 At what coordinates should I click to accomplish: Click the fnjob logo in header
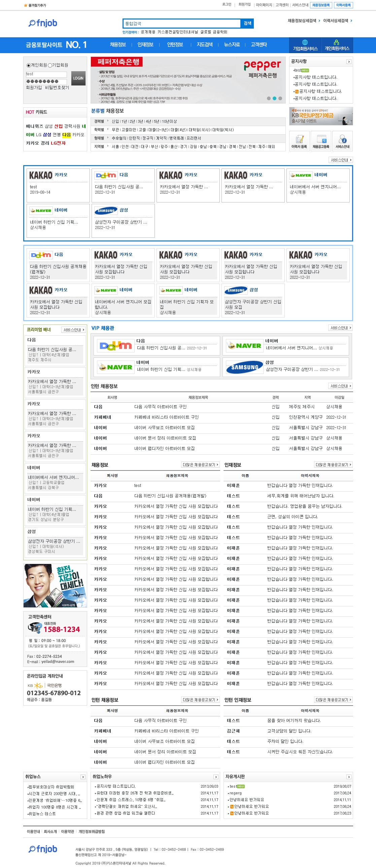tap(43, 23)
